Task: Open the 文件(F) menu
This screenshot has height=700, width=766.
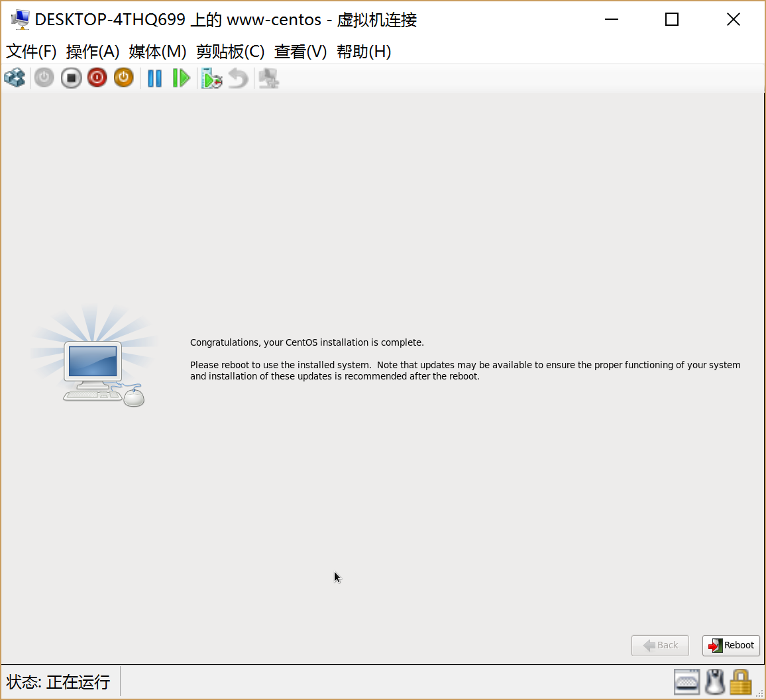Action: pos(31,51)
